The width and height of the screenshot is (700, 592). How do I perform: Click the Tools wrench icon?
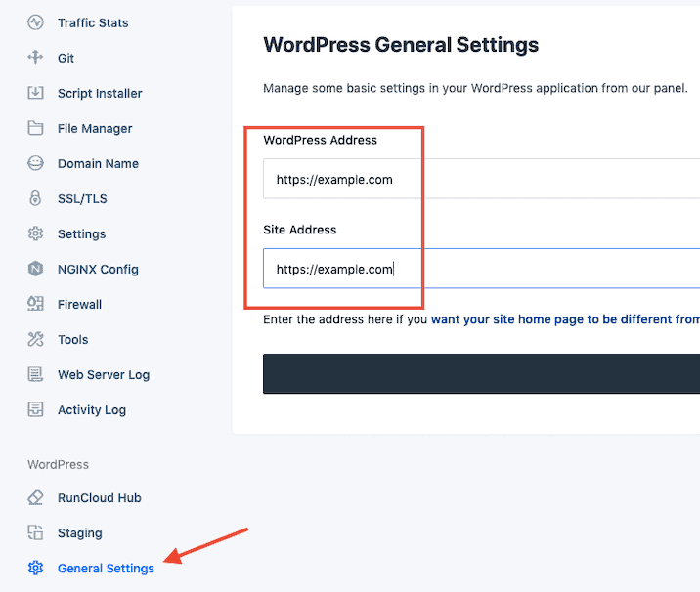tap(36, 339)
